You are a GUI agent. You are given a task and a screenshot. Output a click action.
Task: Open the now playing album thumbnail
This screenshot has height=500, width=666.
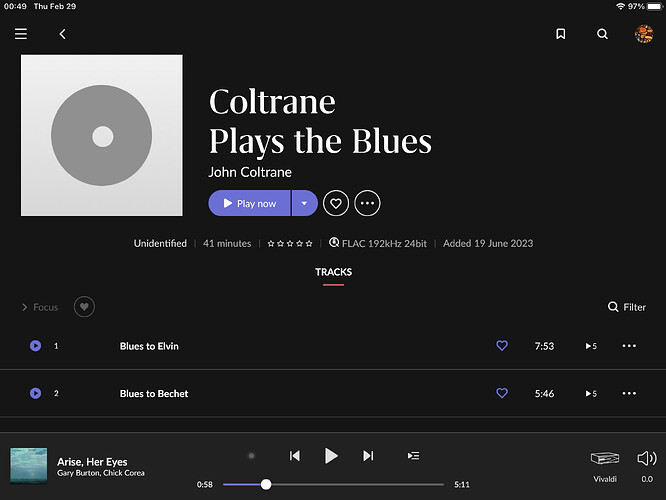coord(28,466)
